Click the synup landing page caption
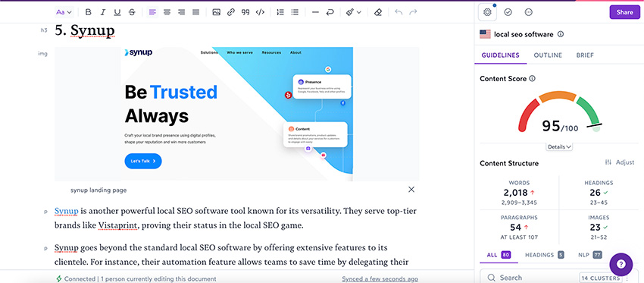 [98, 190]
